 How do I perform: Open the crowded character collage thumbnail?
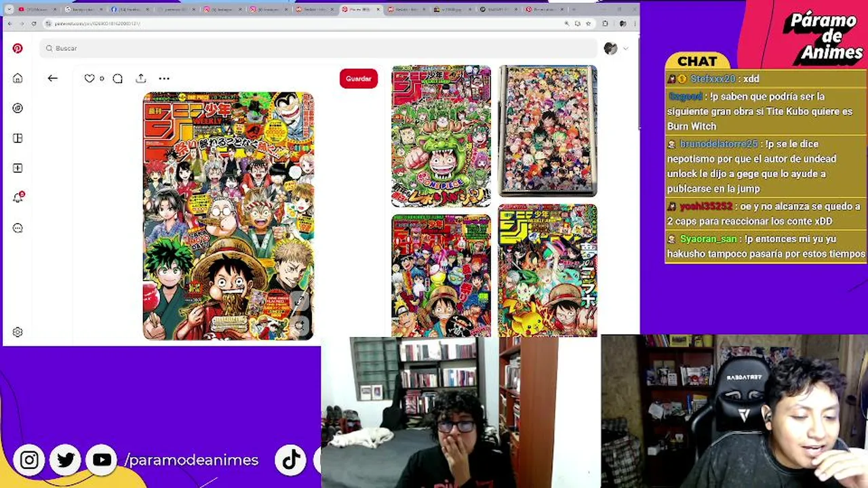(548, 131)
